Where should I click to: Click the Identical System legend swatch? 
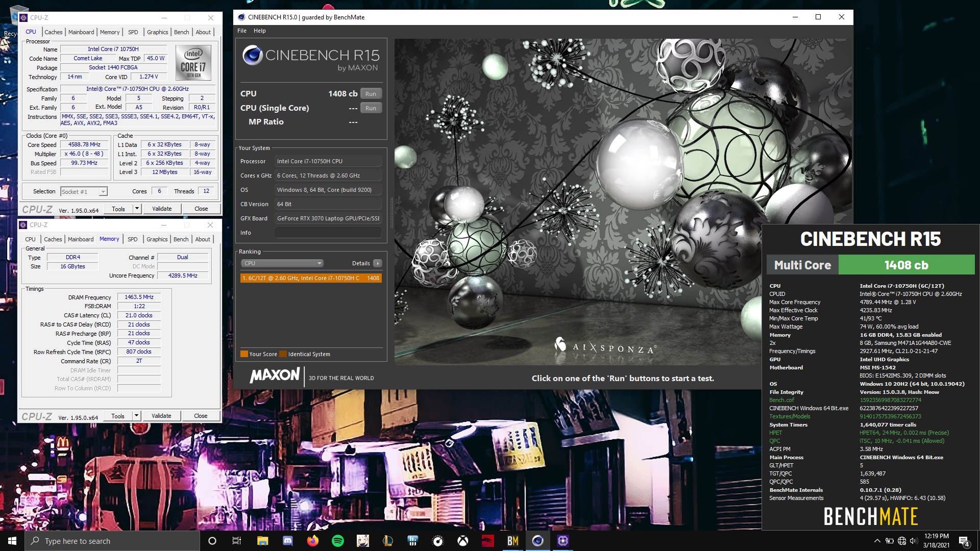tap(283, 354)
